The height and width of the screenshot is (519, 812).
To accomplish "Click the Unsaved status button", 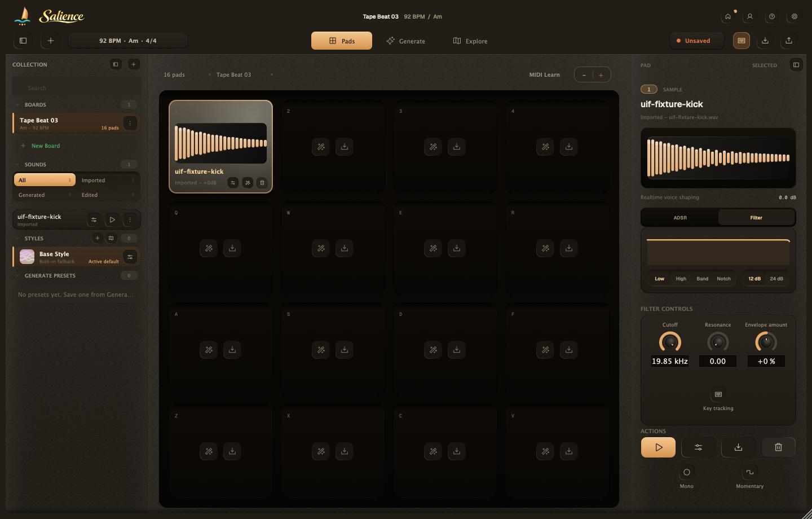I will tap(698, 41).
